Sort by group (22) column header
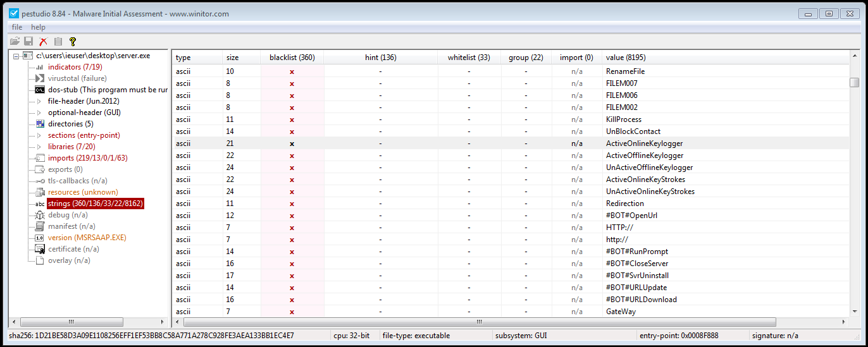The width and height of the screenshot is (868, 347). (526, 58)
